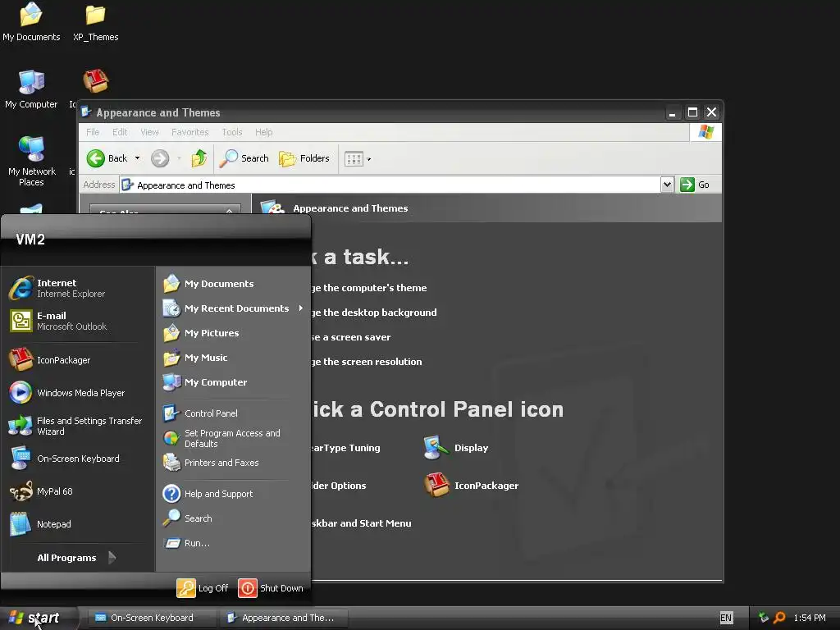Screen dimensions: 840x630
Task: Click change the computer's theme task link
Action: click(369, 288)
